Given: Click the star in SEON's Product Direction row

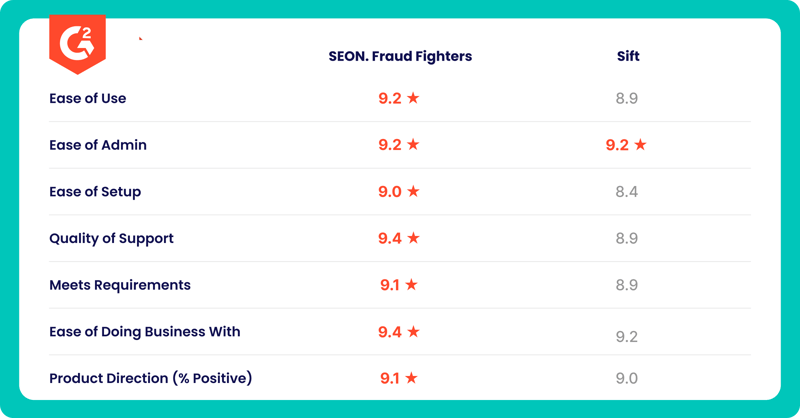Looking at the screenshot, I should tap(411, 378).
